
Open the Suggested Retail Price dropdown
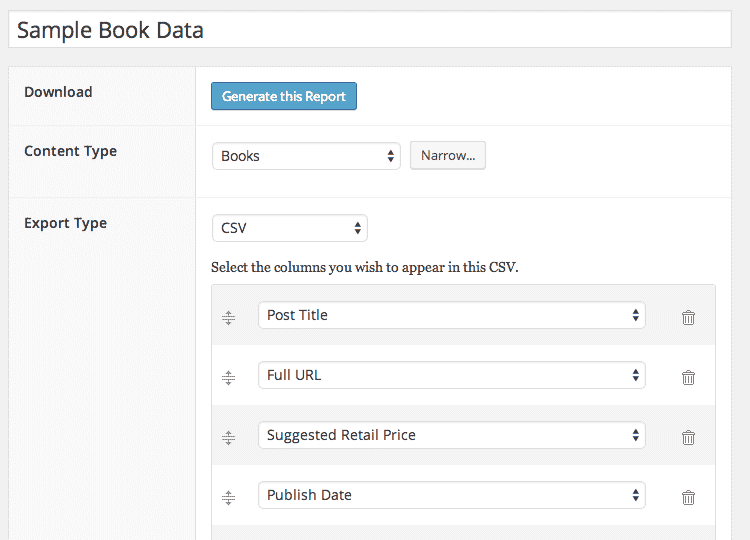(452, 435)
